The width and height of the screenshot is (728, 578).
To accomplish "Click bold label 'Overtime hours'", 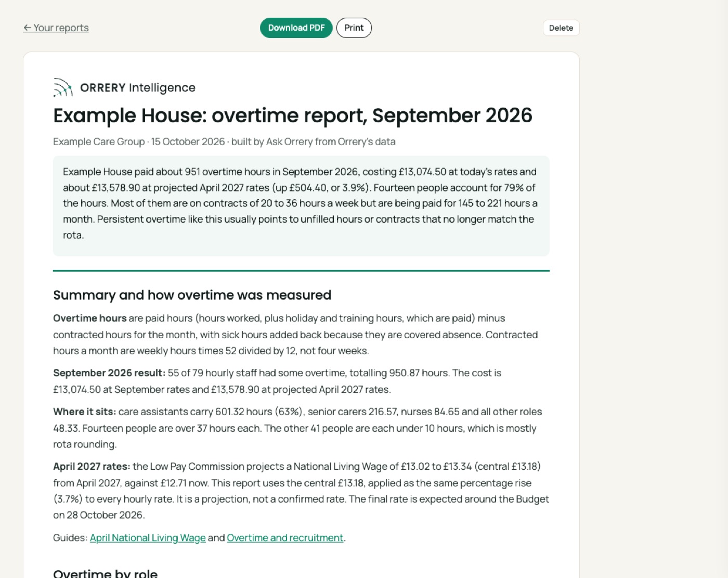I will click(x=90, y=318).
